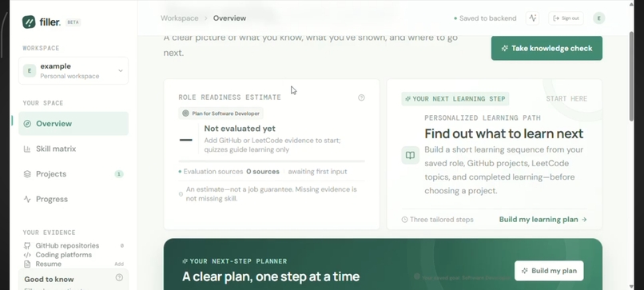This screenshot has height=290, width=644.
Task: Click the scrollbar down arrow
Action: point(631,286)
